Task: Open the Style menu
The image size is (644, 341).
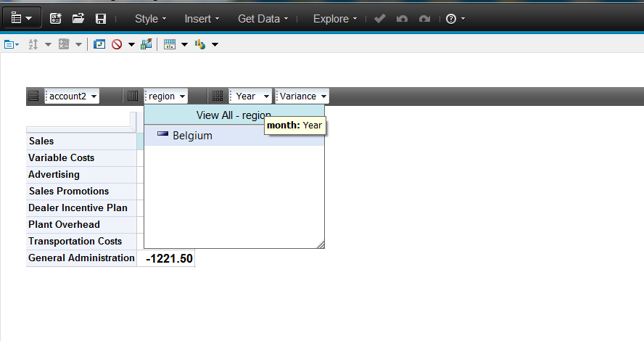Action: 150,19
